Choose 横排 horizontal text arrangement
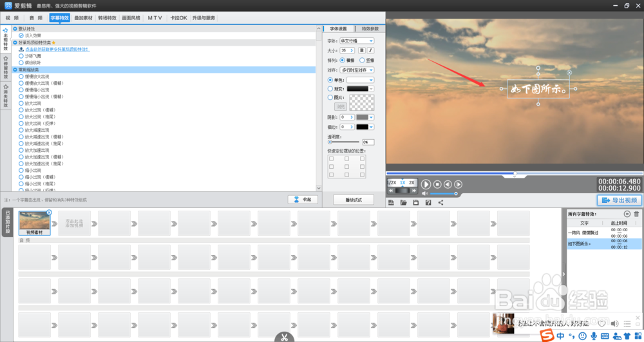 pyautogui.click(x=342, y=61)
